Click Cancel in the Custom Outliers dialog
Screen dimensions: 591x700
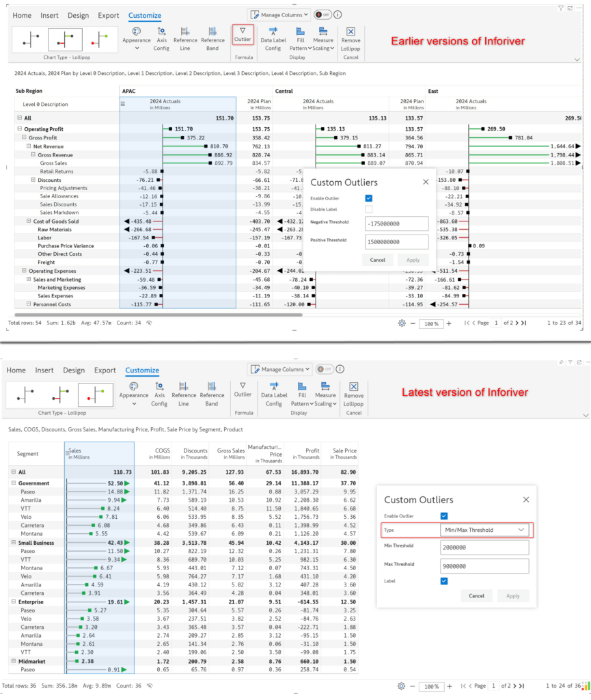[476, 595]
